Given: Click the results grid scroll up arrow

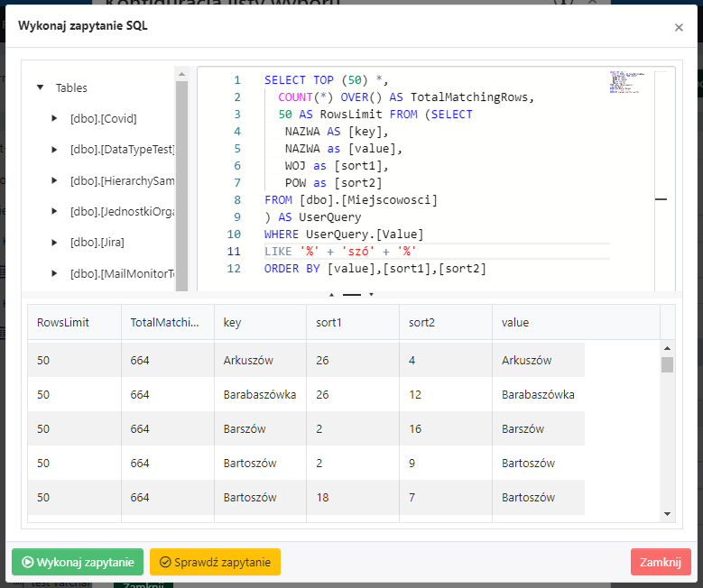Looking at the screenshot, I should [x=668, y=348].
